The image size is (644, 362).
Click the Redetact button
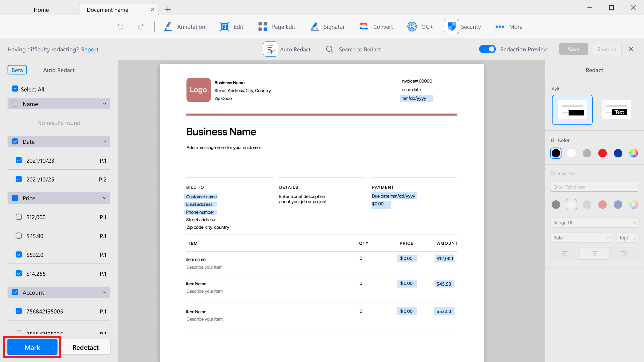coord(86,347)
